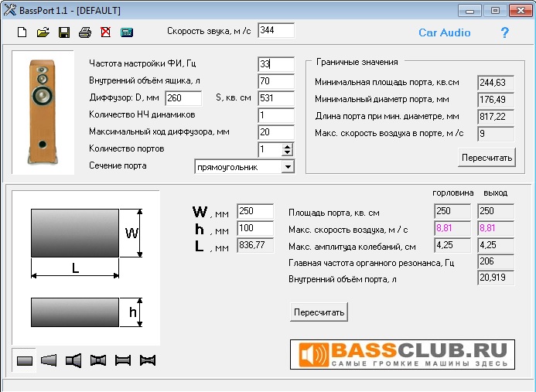Select the tapered cone port shape icon
536x392 pixels.
(x=49, y=360)
